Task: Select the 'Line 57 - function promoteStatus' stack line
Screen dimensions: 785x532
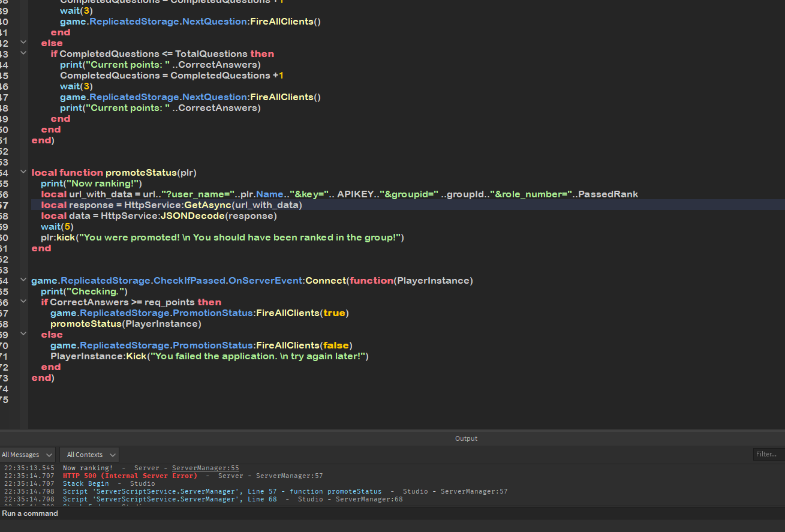Action: 222,491
